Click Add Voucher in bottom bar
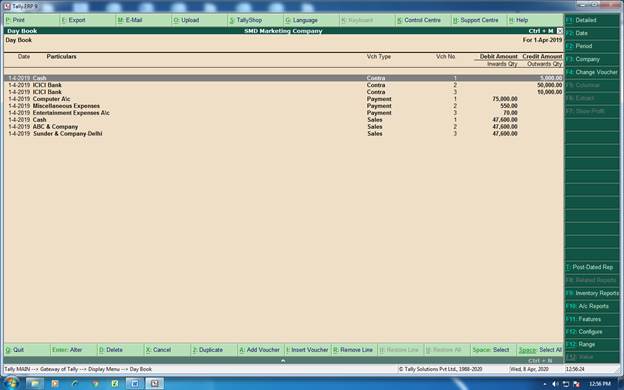 tap(260, 350)
